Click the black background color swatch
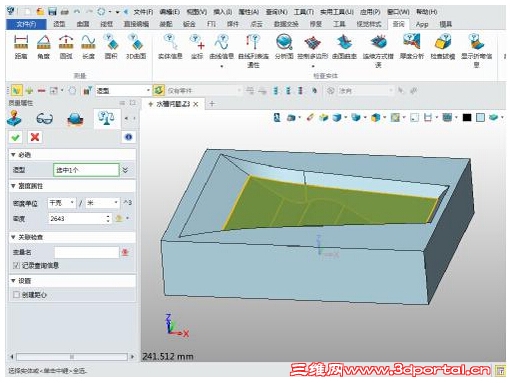Image resolution: width=510 pixels, height=383 pixels. [x=467, y=117]
